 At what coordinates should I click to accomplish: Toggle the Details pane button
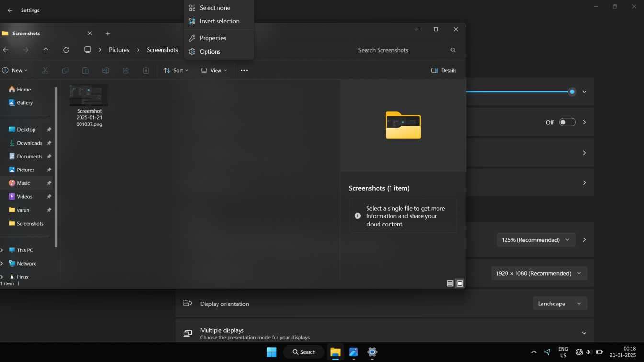pos(444,70)
